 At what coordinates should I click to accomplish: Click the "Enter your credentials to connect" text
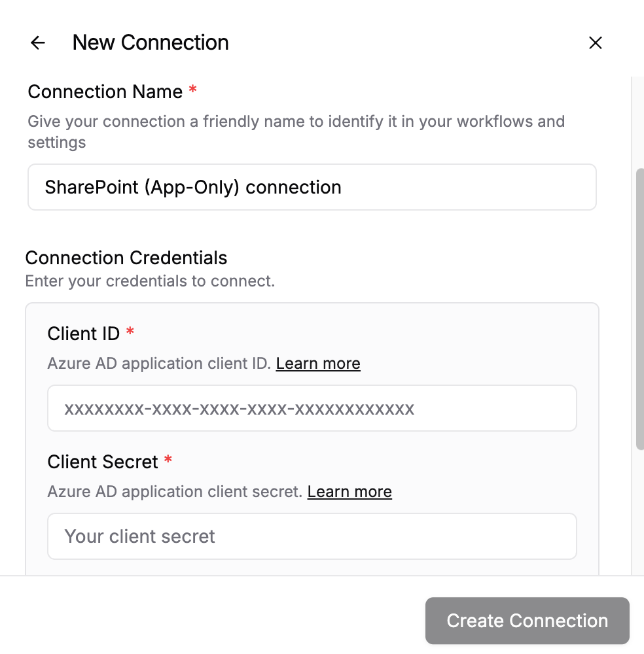point(150,281)
